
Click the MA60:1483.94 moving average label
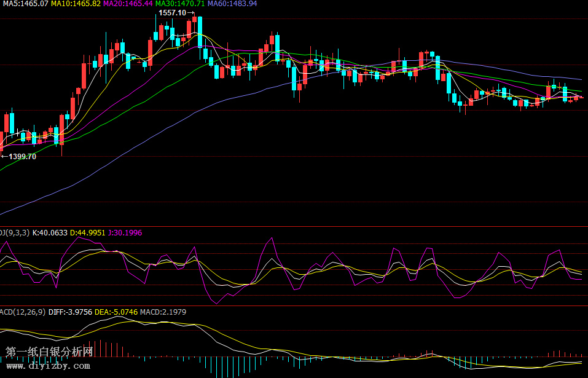[x=232, y=4]
